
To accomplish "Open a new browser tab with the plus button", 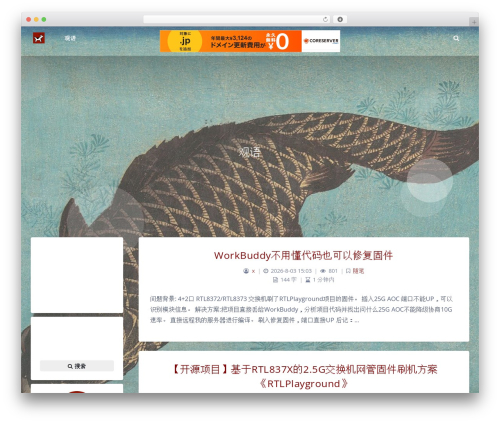I will coord(474,22).
